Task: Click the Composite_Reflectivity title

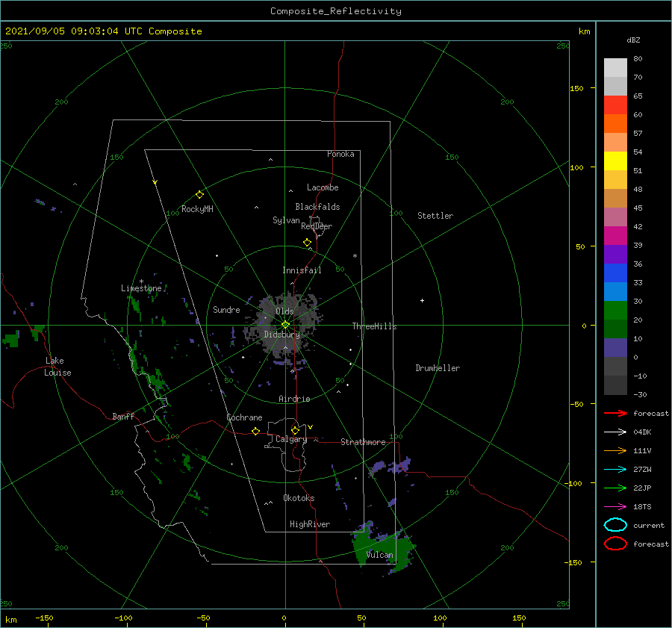Action: [x=335, y=11]
